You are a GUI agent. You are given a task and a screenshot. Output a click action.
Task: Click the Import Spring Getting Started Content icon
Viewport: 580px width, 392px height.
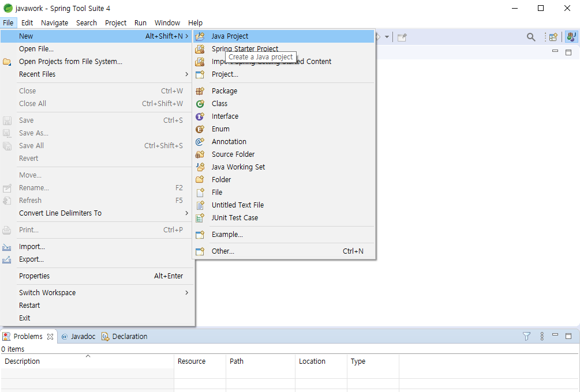[x=200, y=61]
